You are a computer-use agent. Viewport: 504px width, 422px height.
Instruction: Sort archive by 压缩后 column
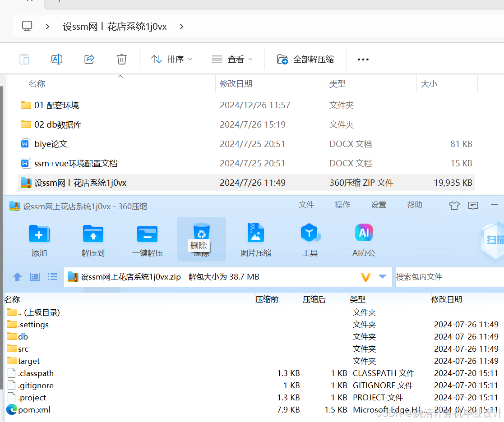(x=314, y=299)
